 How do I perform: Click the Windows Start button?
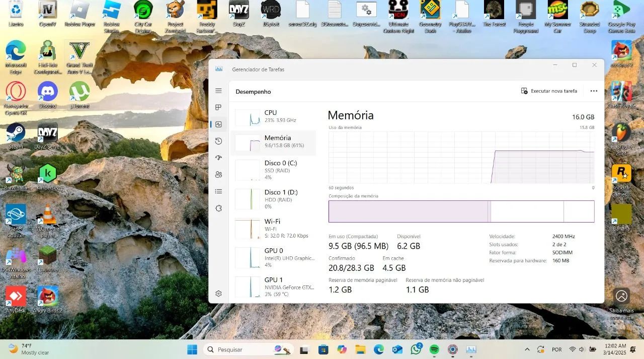coord(192,349)
